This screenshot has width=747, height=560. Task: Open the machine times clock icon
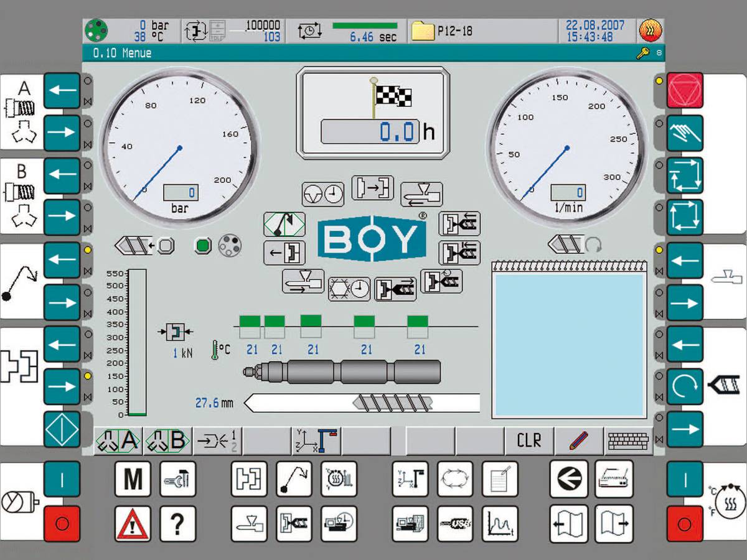pos(339,524)
